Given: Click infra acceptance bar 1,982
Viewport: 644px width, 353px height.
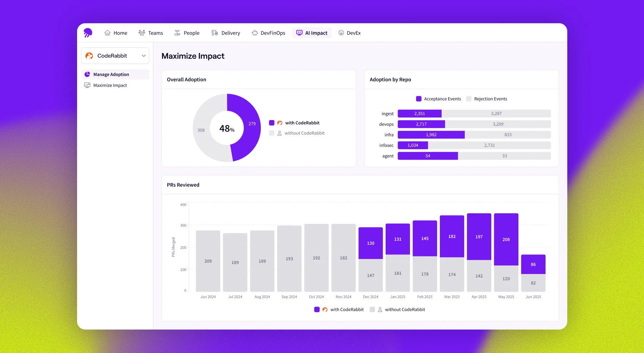Looking at the screenshot, I should click(431, 135).
